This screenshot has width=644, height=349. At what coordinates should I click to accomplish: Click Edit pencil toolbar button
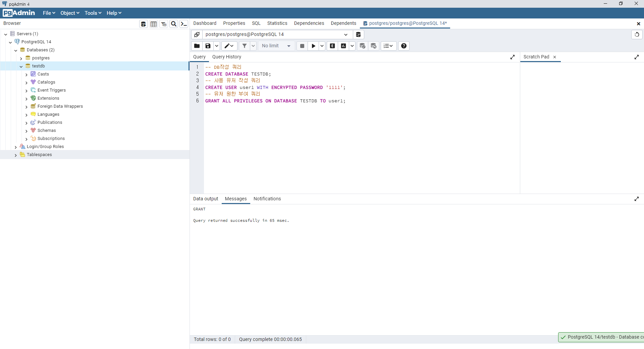[229, 46]
